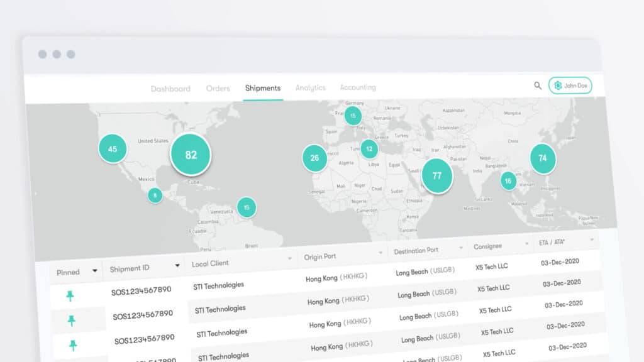Click the 15 cluster over France

pos(353,116)
